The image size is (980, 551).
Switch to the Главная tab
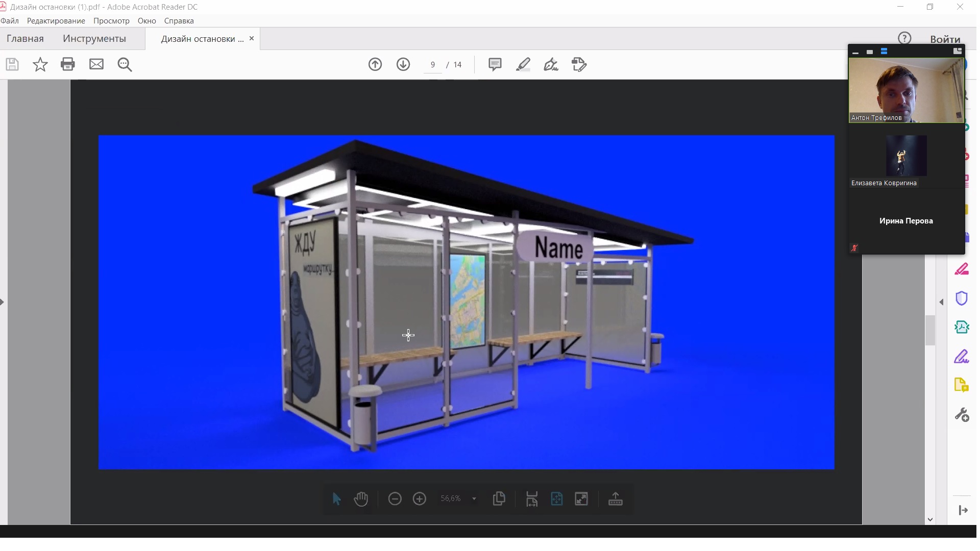click(25, 39)
